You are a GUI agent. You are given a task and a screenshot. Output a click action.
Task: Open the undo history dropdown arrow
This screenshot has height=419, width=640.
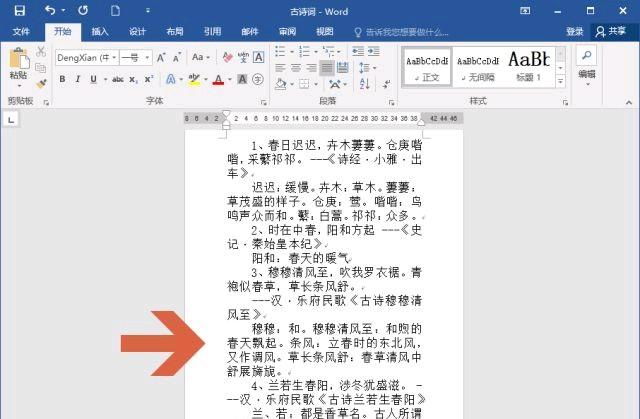coord(63,11)
